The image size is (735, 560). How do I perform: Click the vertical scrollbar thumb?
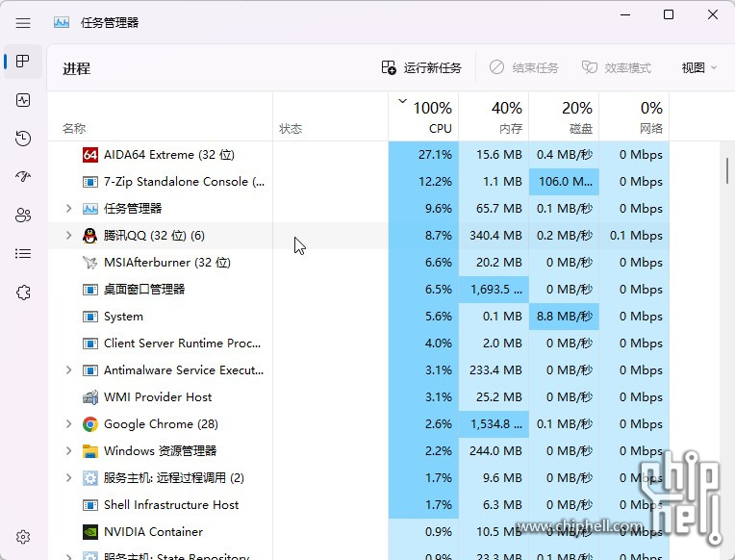[727, 170]
